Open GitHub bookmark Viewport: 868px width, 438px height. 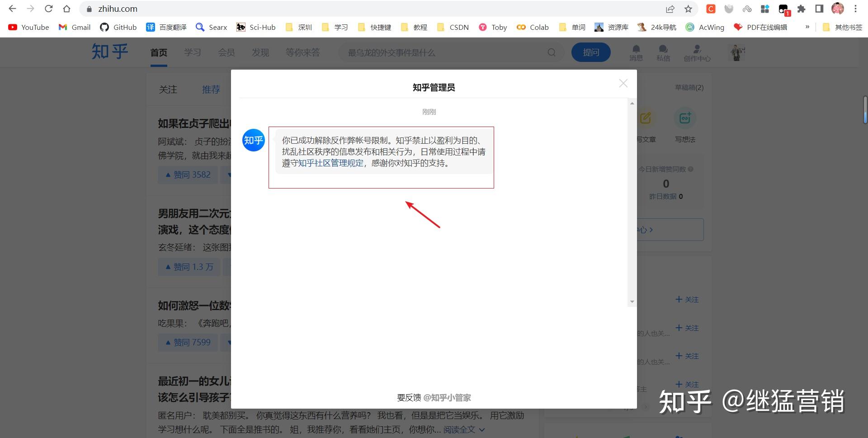[118, 27]
